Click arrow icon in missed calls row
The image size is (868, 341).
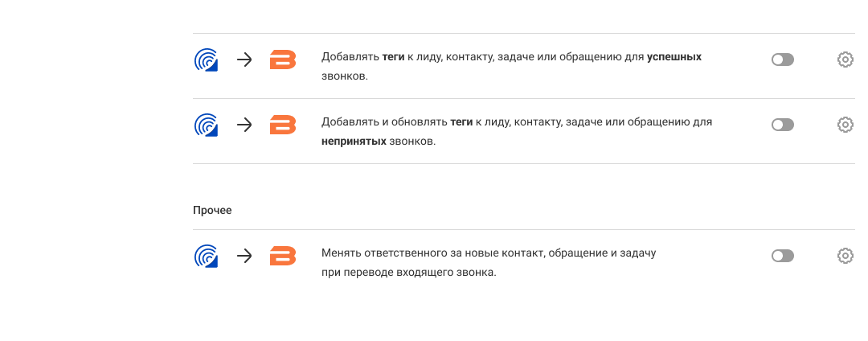point(244,125)
